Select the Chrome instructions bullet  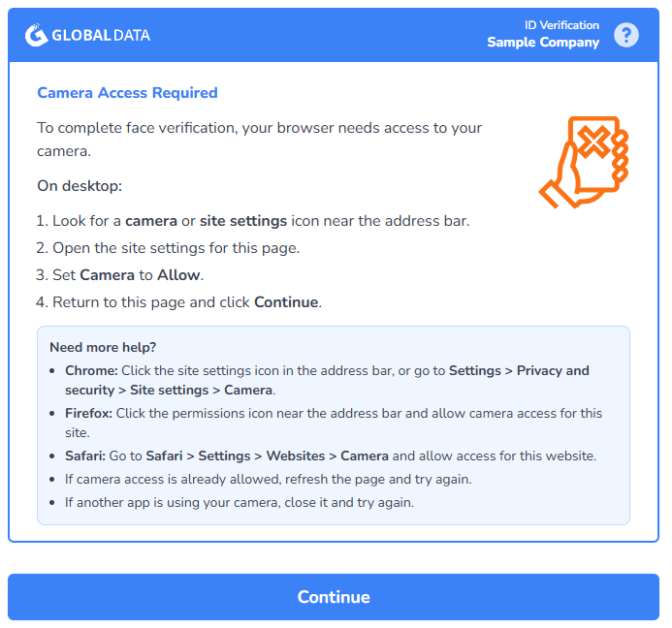327,380
